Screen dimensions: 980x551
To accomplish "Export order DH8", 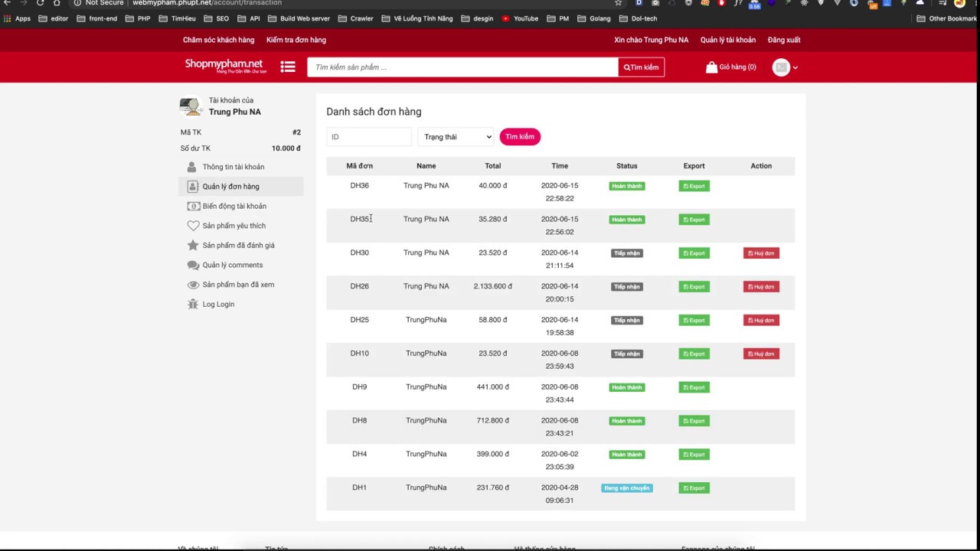I will (x=694, y=421).
